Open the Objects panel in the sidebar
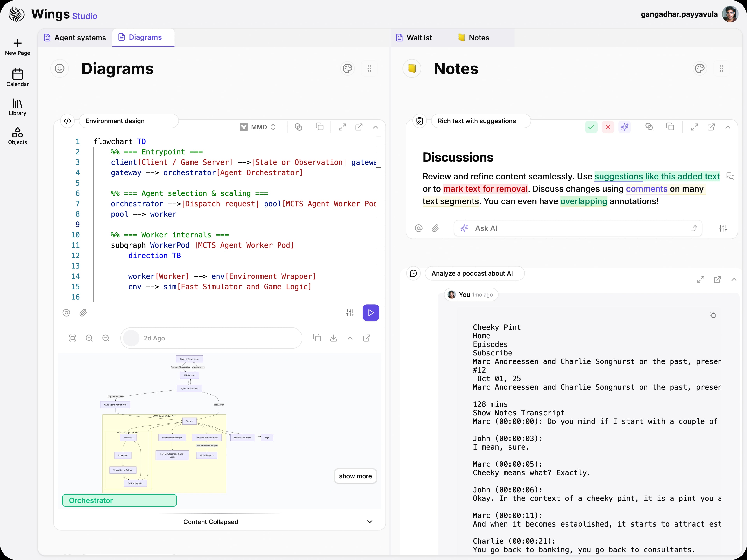The image size is (747, 560). 17,136
